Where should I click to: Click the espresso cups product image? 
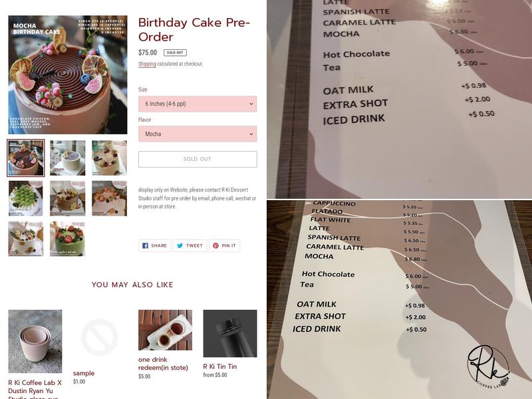165,330
